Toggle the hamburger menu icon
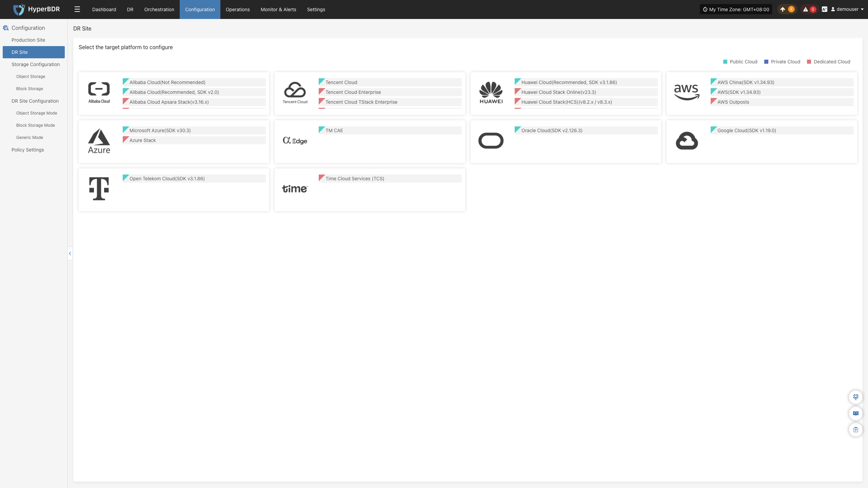Viewport: 868px width, 488px height. click(77, 9)
